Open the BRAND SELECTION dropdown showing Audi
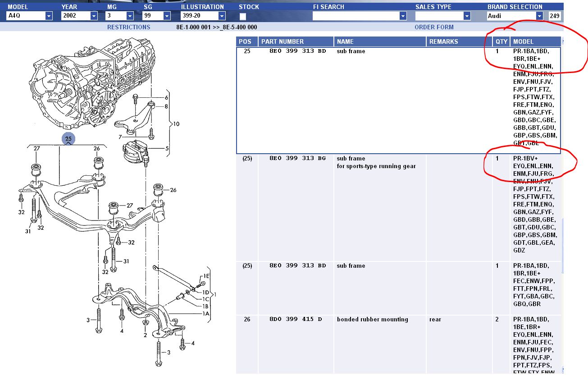The width and height of the screenshot is (588, 380). point(539,16)
